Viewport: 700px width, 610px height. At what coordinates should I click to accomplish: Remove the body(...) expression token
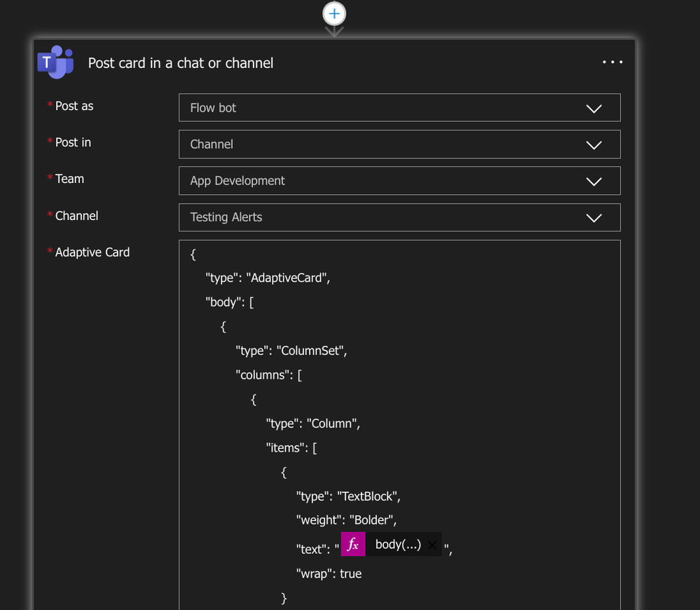point(432,545)
